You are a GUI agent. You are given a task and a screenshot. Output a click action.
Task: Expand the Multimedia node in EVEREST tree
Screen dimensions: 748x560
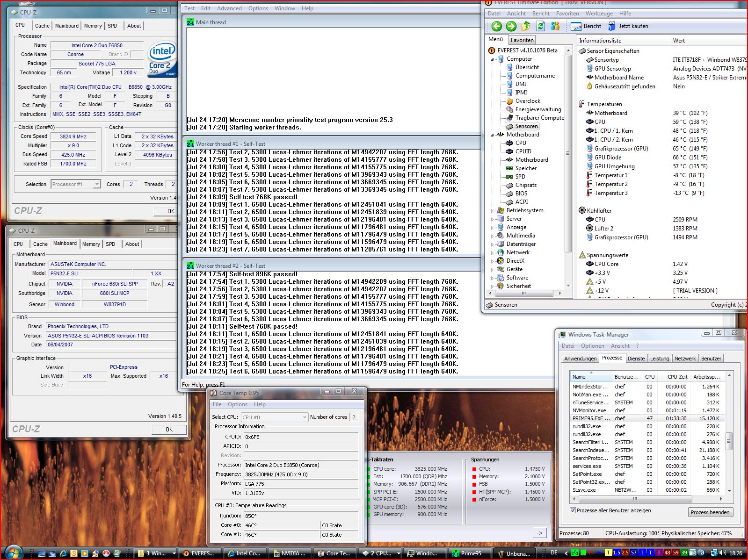[x=493, y=236]
